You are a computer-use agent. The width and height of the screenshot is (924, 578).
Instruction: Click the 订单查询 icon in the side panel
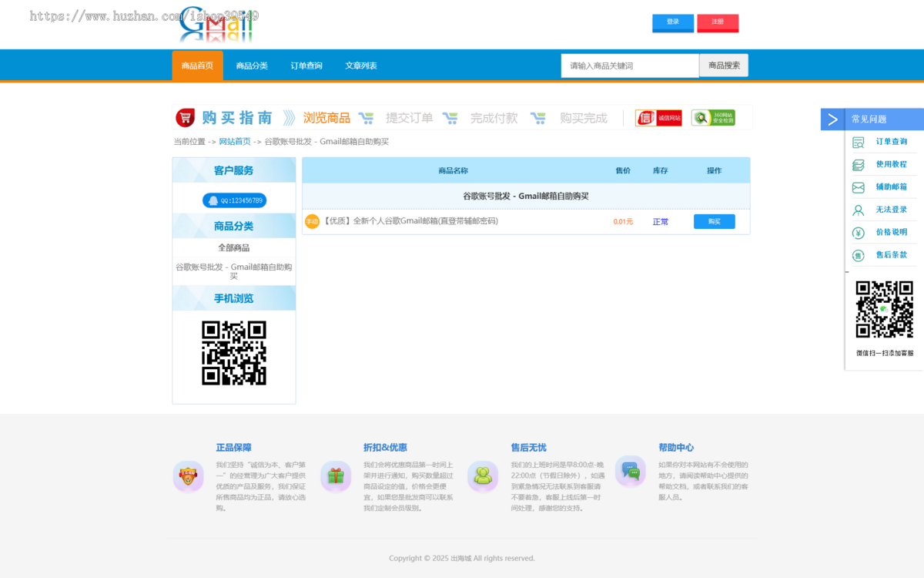coord(859,142)
